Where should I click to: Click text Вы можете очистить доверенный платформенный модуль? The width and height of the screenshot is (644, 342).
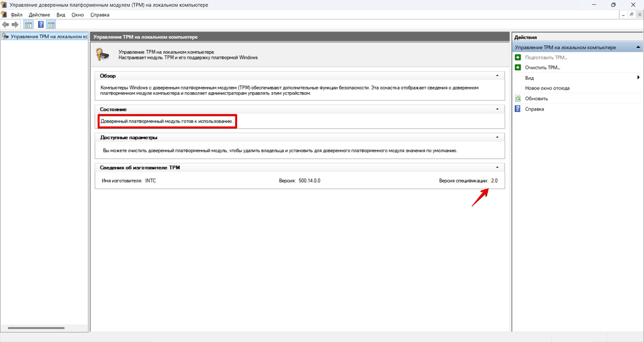pos(280,151)
